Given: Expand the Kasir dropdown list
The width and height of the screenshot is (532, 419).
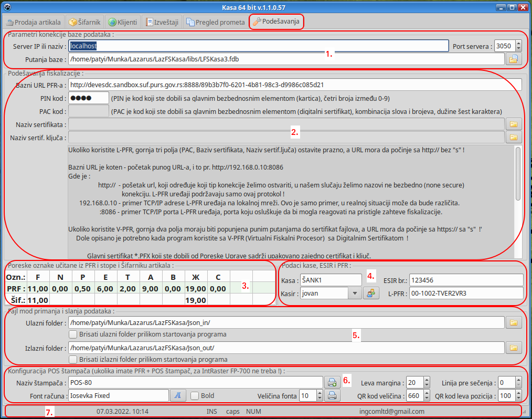Looking at the screenshot, I should click(354, 293).
